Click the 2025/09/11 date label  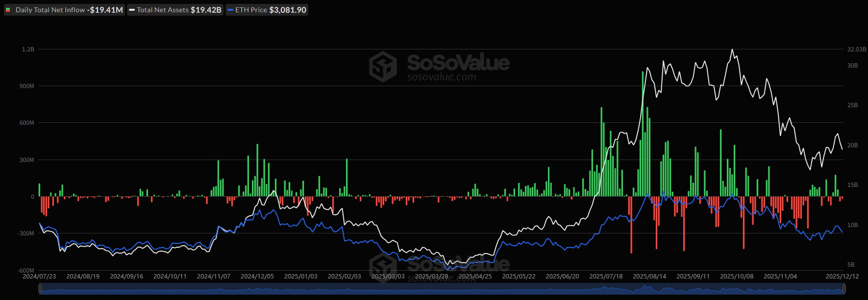[694, 277]
